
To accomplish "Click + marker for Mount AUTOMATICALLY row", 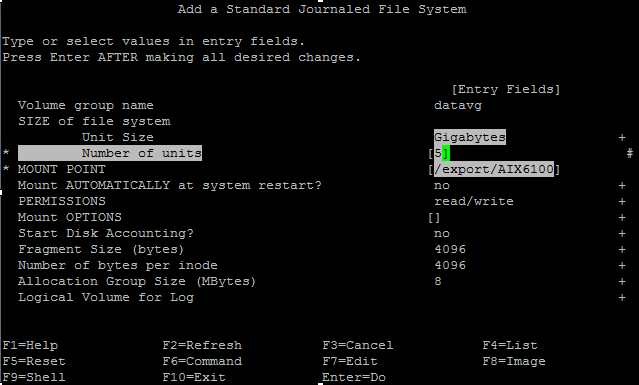I will [x=622, y=186].
